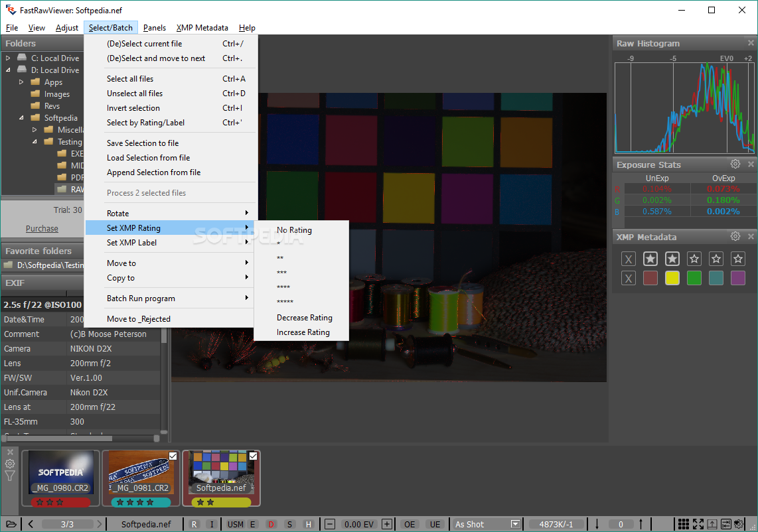Open the XMP Metadata menu
Screen dimensions: 758x532
(x=202, y=28)
